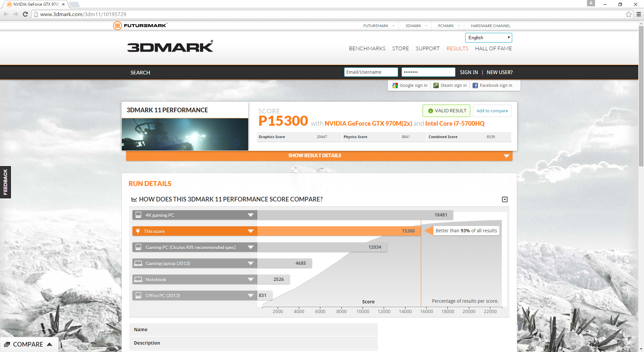Click the NEW USER? link

point(499,72)
